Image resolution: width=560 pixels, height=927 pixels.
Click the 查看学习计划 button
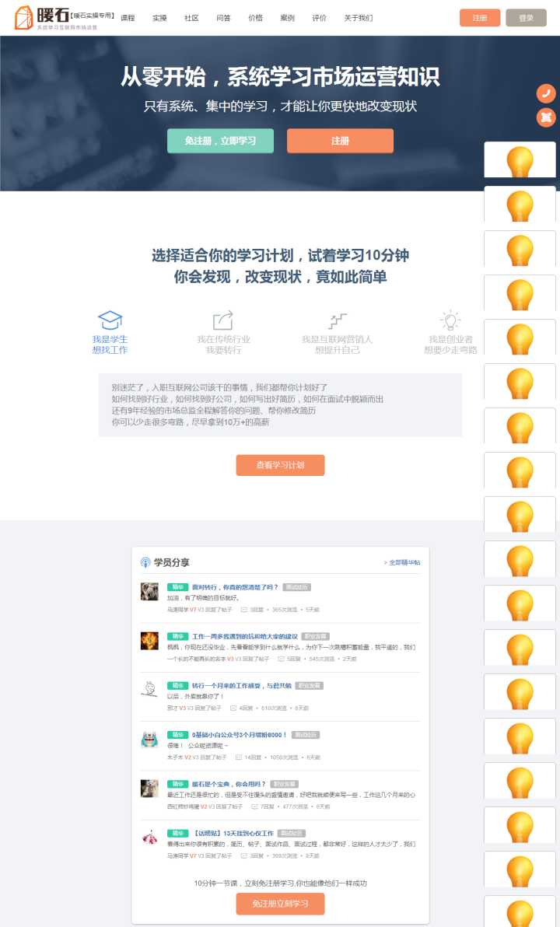[x=280, y=465]
